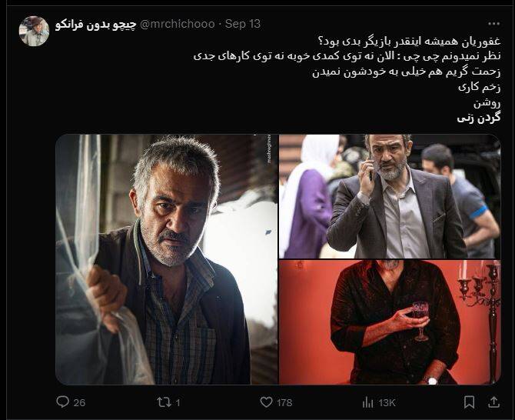This screenshot has width=515, height=420.
Task: Click the tweet's first line about غفوریان
Action: (409, 42)
